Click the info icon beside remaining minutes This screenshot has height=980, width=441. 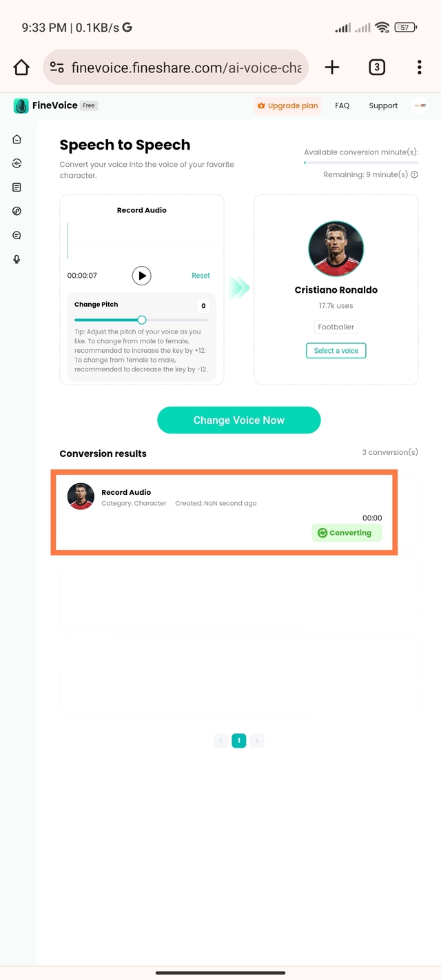pos(414,175)
